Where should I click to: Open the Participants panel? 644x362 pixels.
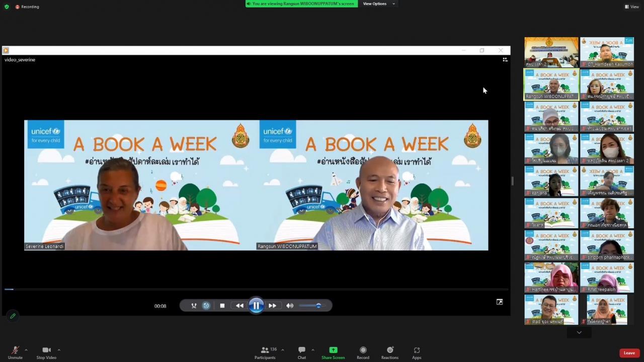(265, 352)
